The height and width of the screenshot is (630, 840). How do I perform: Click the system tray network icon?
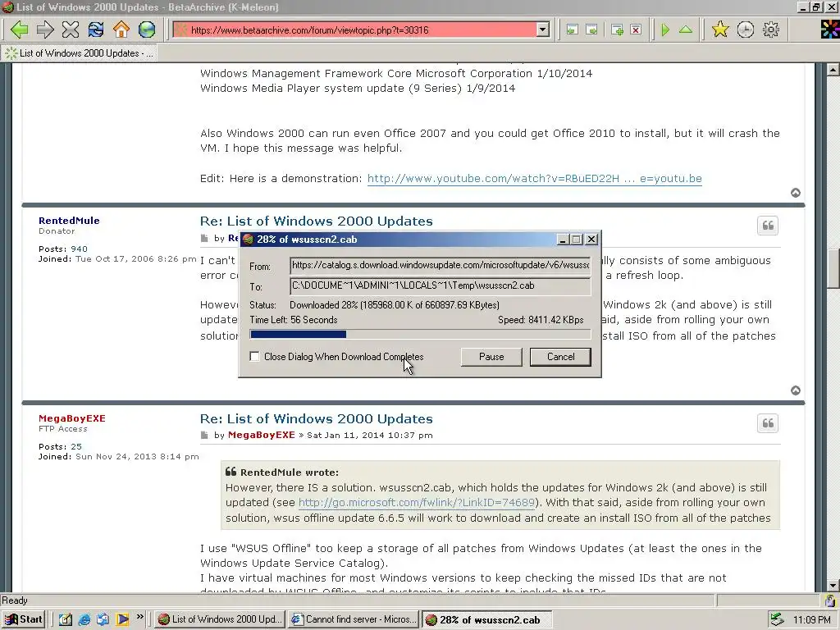(x=777, y=619)
